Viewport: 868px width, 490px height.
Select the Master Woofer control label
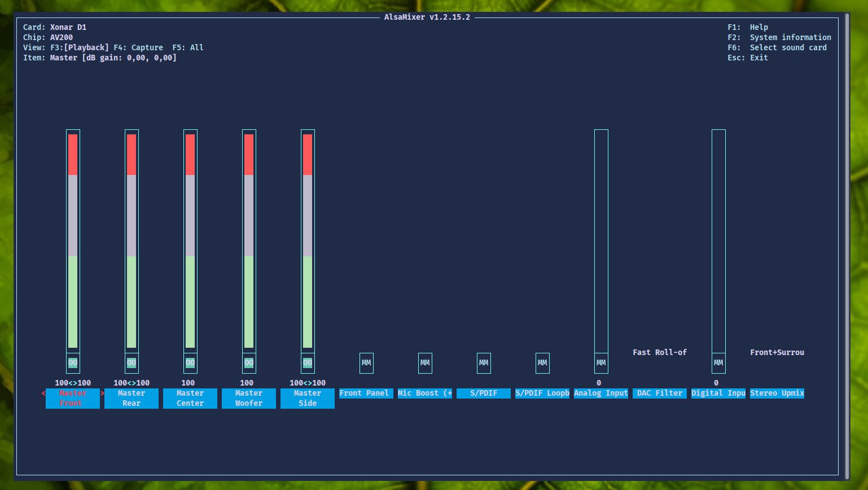point(249,399)
